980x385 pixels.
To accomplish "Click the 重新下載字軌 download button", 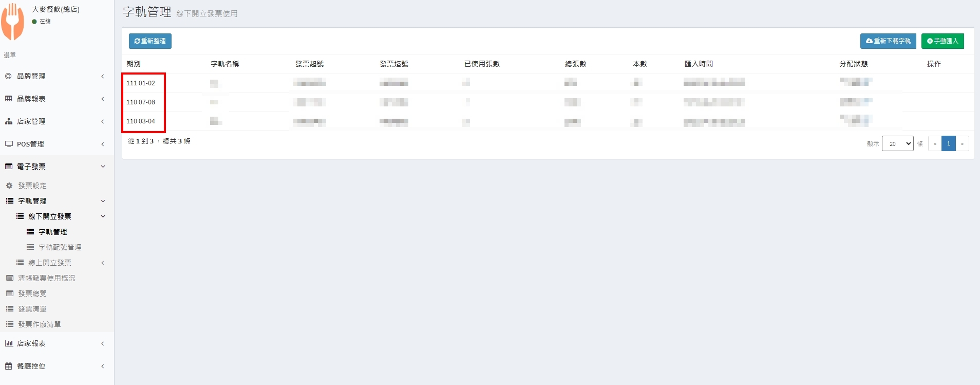I will pyautogui.click(x=888, y=41).
